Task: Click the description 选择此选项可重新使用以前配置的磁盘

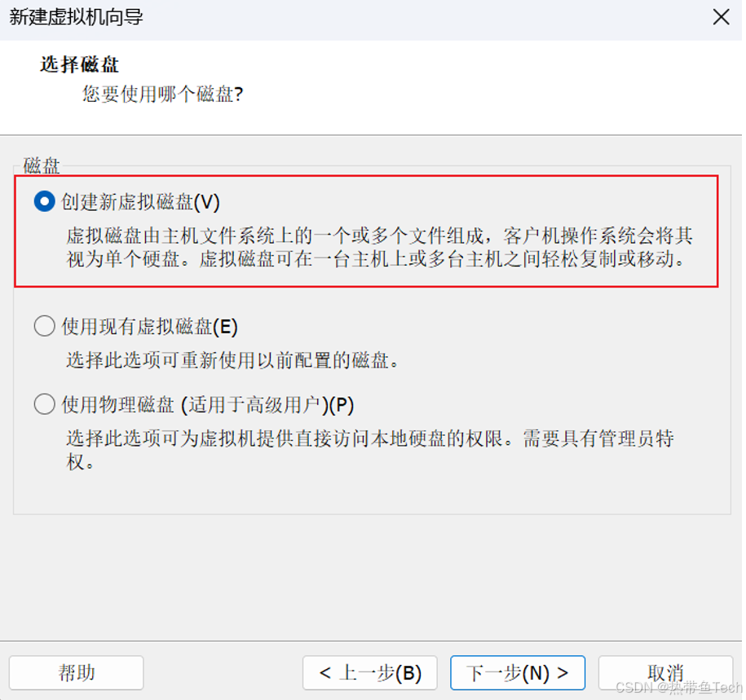Action: 232,360
